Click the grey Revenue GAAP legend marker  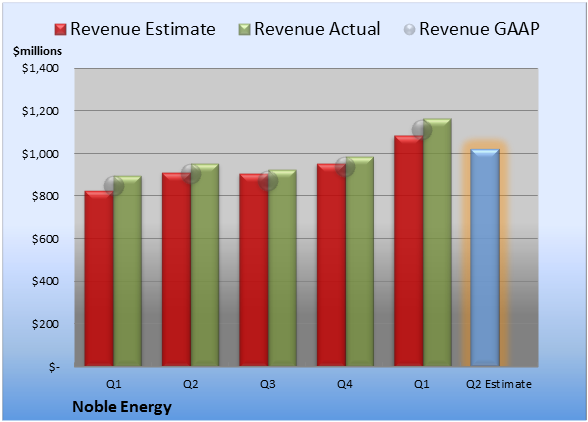coord(410,29)
